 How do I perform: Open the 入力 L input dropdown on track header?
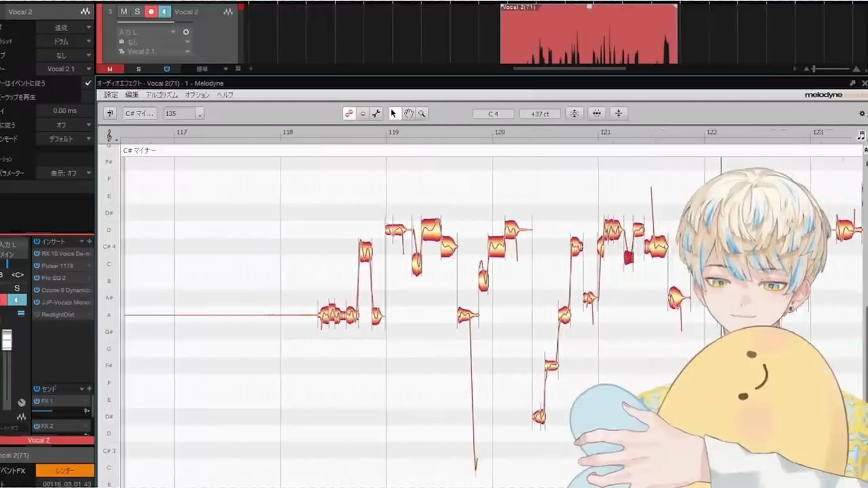[146, 32]
